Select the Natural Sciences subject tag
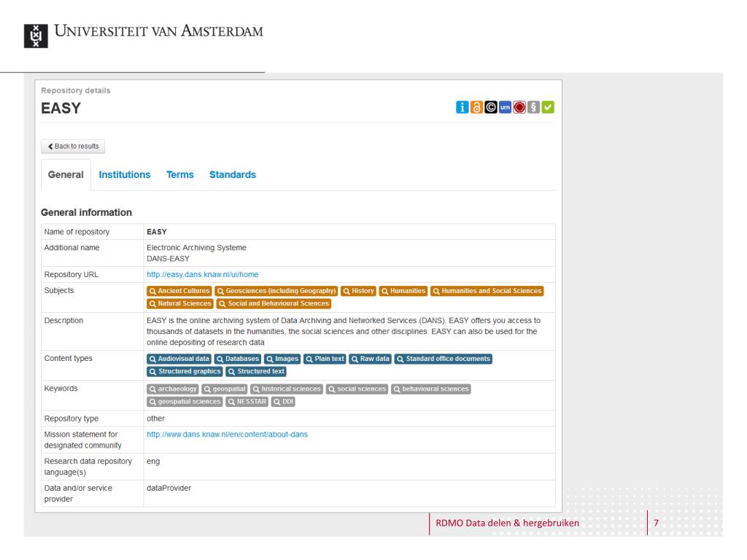The image size is (747, 560). click(179, 303)
